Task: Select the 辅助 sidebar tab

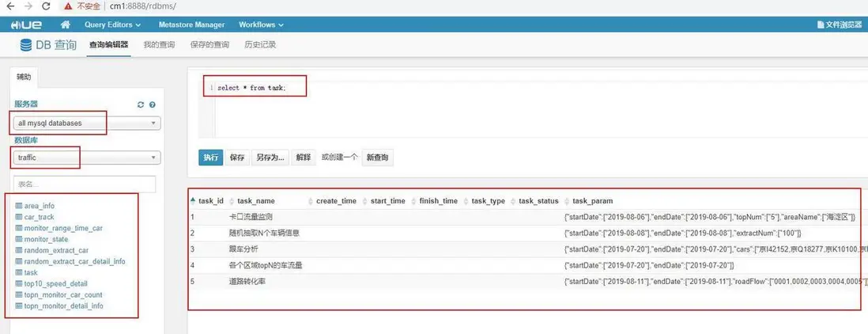Action: coord(24,77)
